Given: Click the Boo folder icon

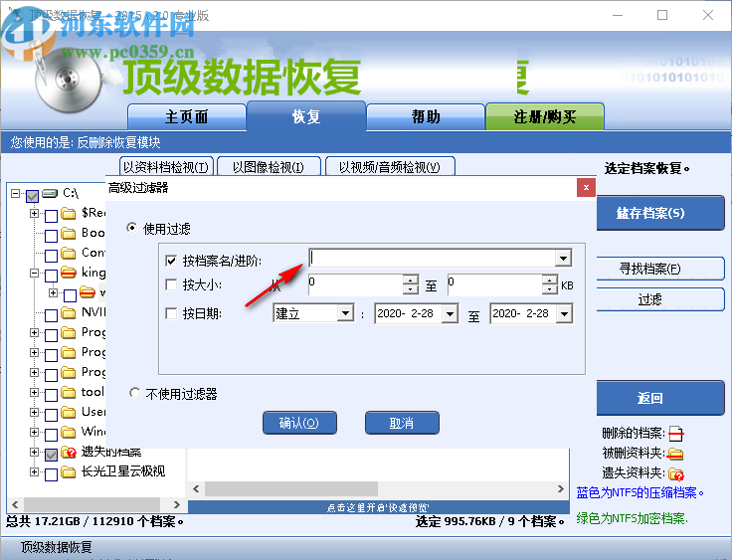Looking at the screenshot, I should (x=69, y=233).
